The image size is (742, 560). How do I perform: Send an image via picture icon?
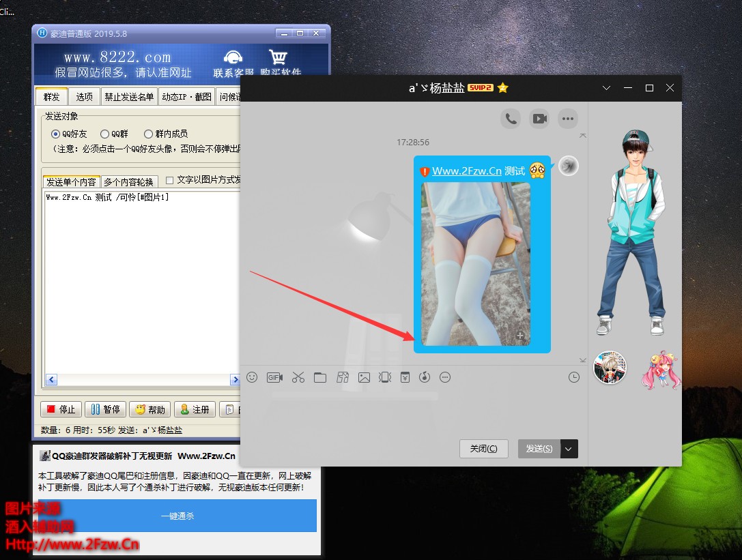[364, 377]
